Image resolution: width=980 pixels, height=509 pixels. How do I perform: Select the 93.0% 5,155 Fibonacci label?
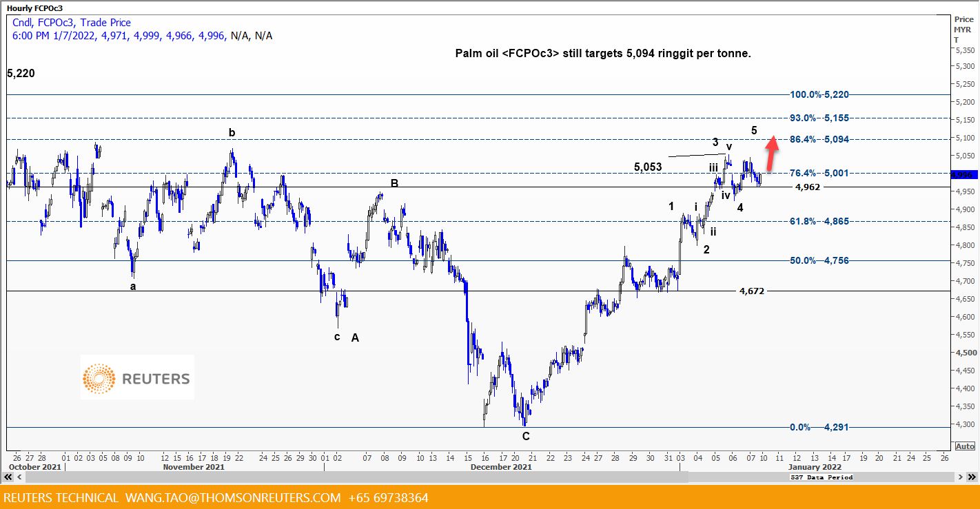click(x=819, y=118)
